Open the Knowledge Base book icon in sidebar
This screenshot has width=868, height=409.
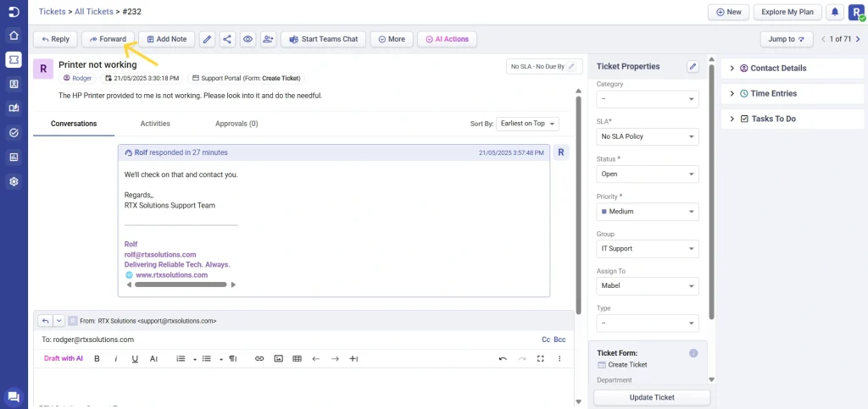click(14, 108)
